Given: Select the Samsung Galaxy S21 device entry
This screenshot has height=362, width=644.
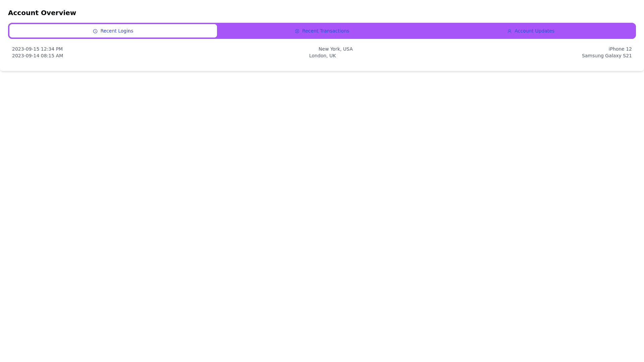Looking at the screenshot, I should [x=606, y=56].
